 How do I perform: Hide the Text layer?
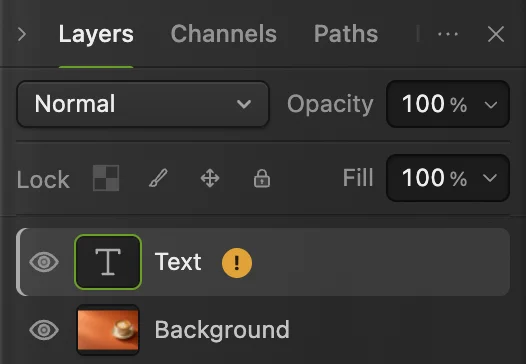click(x=44, y=262)
